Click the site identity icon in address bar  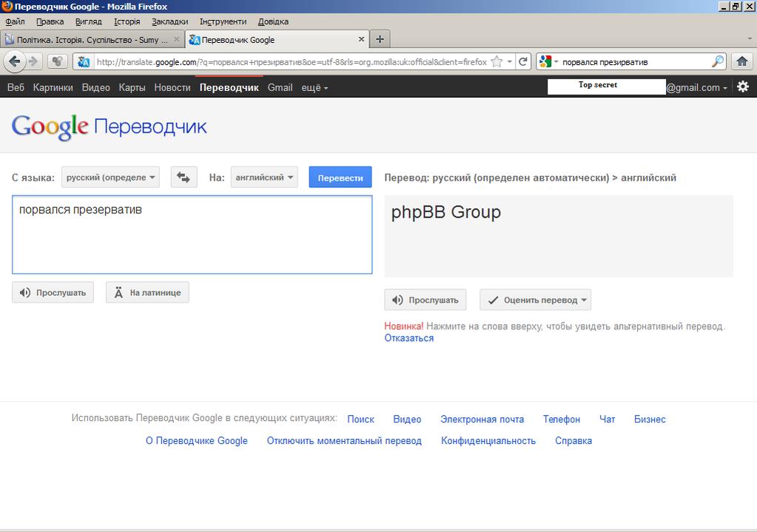point(84,62)
